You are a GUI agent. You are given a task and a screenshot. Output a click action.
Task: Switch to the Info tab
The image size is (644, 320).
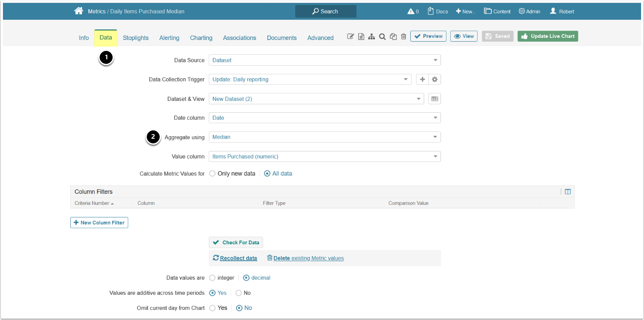[x=84, y=38]
